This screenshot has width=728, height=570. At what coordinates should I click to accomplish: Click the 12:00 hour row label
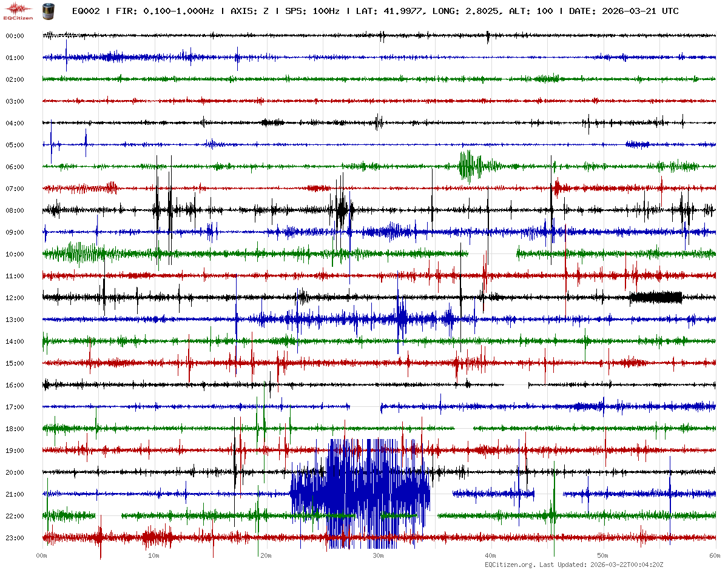point(15,298)
